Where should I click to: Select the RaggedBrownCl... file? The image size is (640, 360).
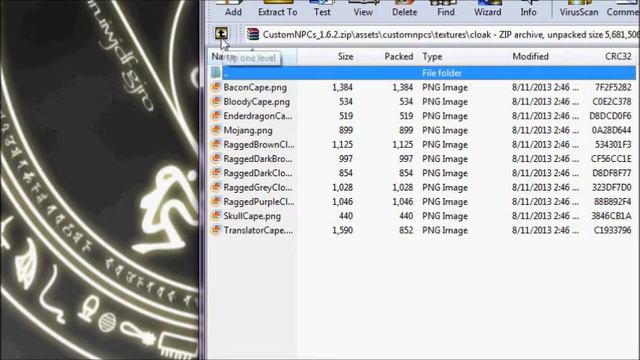[259, 144]
